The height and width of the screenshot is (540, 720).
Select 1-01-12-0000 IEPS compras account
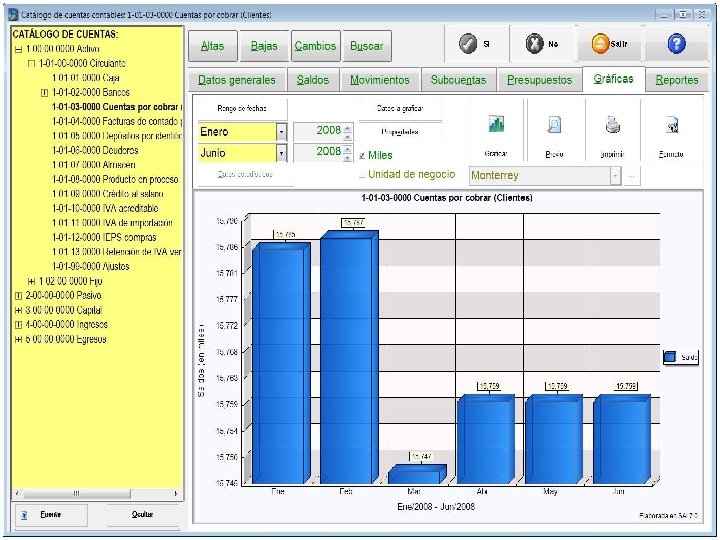point(104,238)
